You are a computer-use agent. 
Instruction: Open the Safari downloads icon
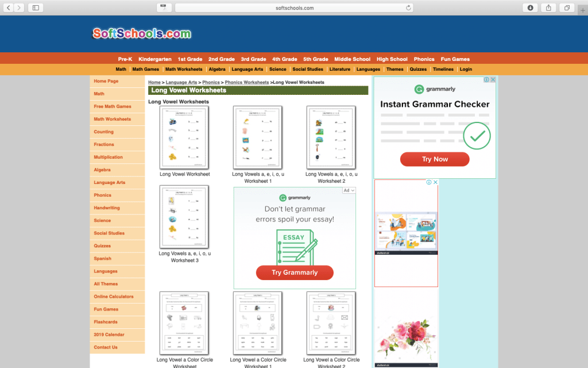530,7
